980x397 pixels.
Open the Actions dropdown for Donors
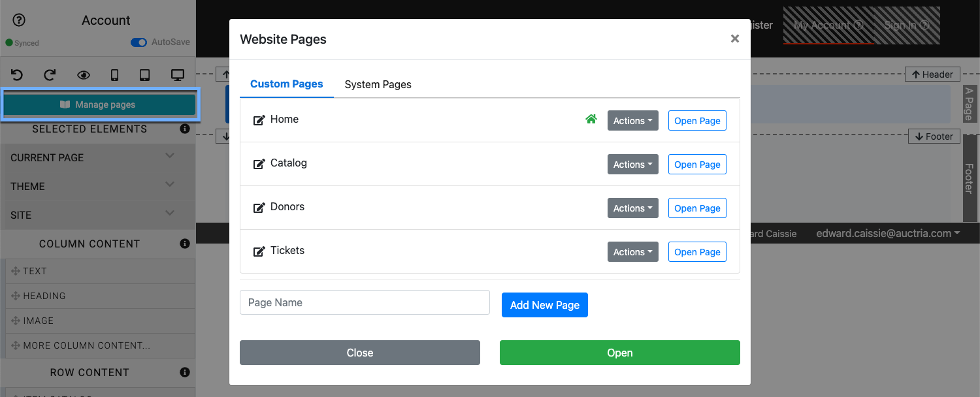632,208
